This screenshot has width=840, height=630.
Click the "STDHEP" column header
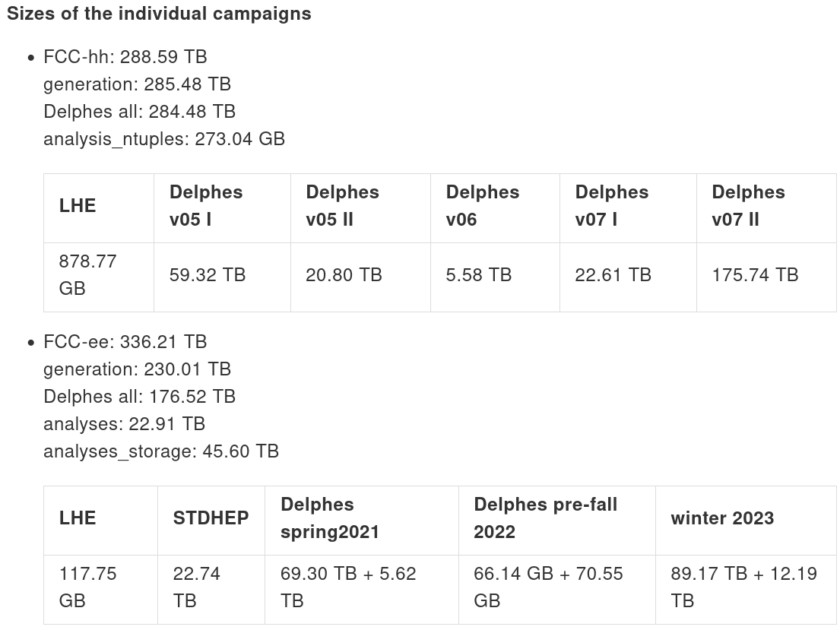pyautogui.click(x=211, y=518)
